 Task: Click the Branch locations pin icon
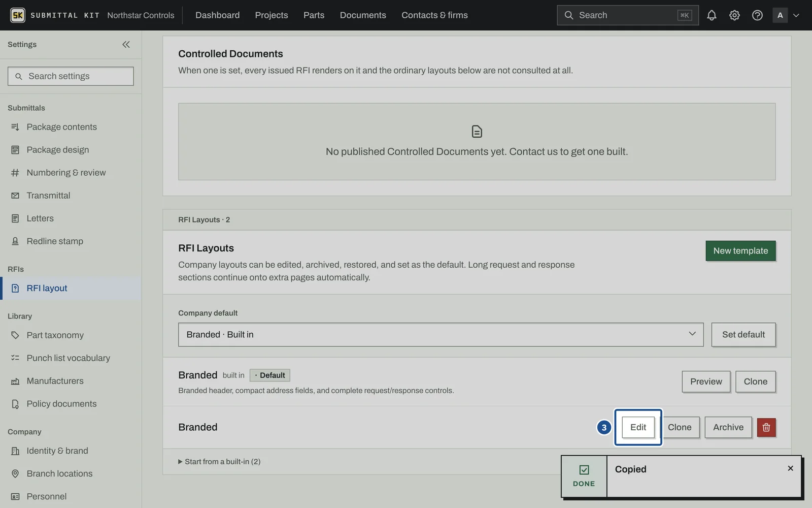[15, 473]
